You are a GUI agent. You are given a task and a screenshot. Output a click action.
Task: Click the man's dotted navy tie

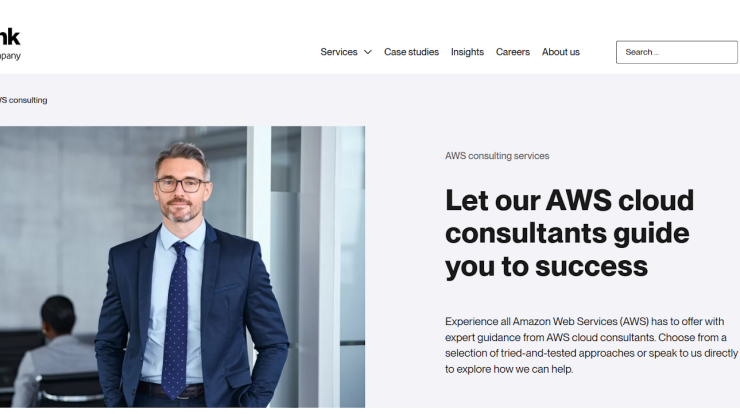pos(175,319)
